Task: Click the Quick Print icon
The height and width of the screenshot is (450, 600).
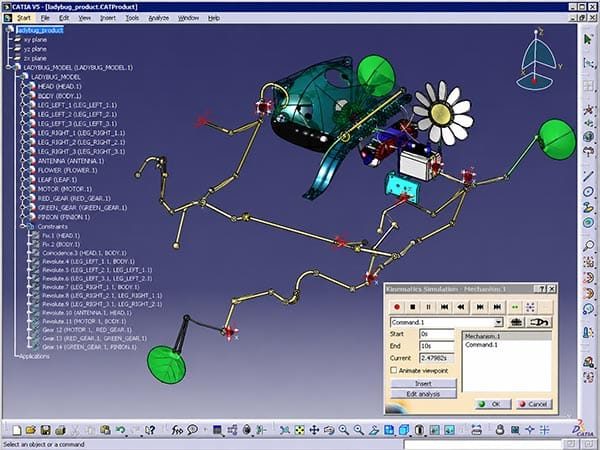Action: [60, 430]
